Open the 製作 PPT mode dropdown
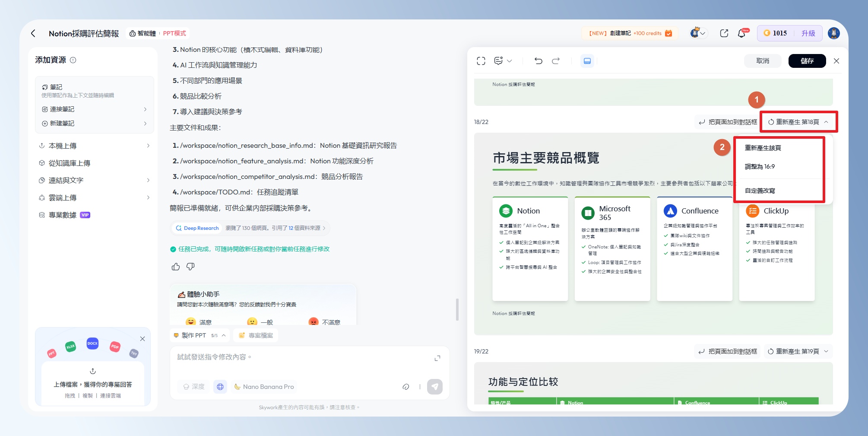The height and width of the screenshot is (436, 868). tap(200, 335)
